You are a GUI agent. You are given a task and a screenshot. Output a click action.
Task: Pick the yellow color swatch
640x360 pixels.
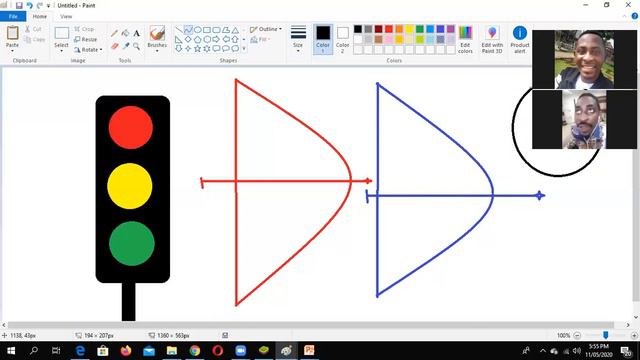tap(409, 29)
